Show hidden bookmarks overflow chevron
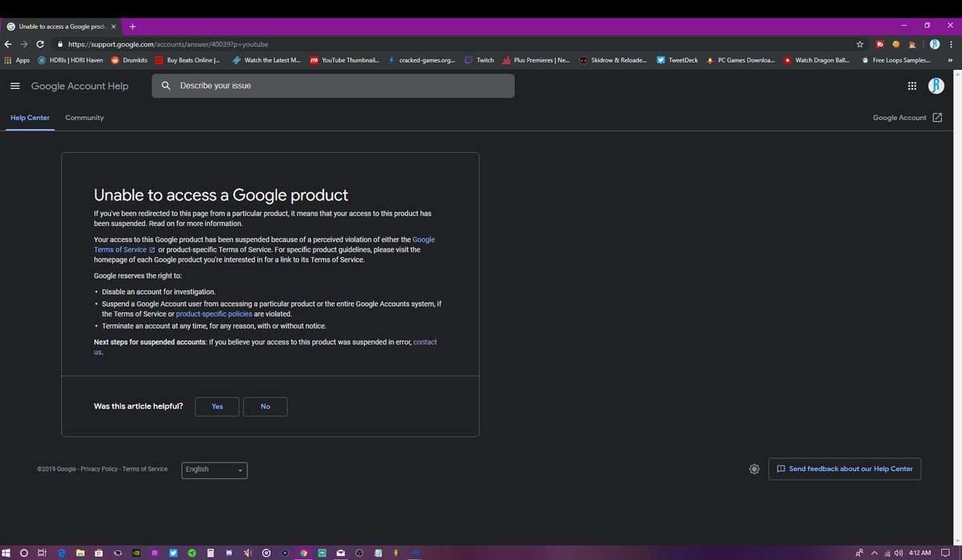Viewport: 962px width, 560px height. click(950, 60)
